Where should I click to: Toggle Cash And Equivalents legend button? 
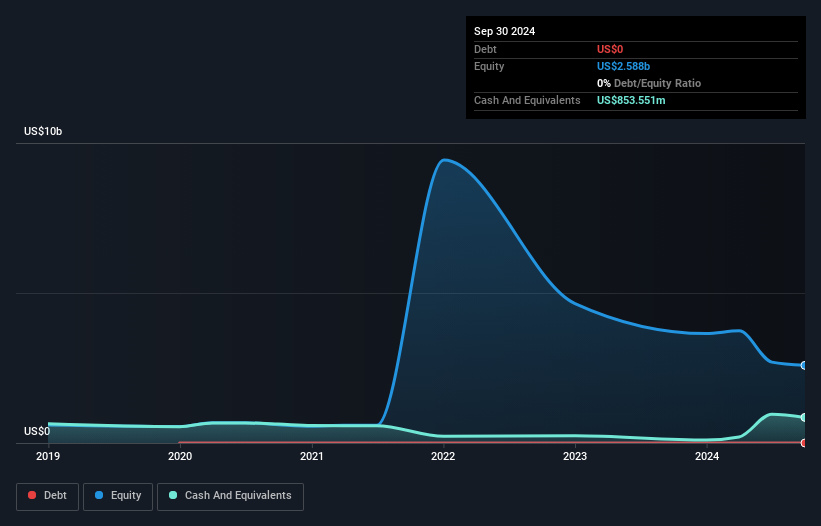(230, 496)
